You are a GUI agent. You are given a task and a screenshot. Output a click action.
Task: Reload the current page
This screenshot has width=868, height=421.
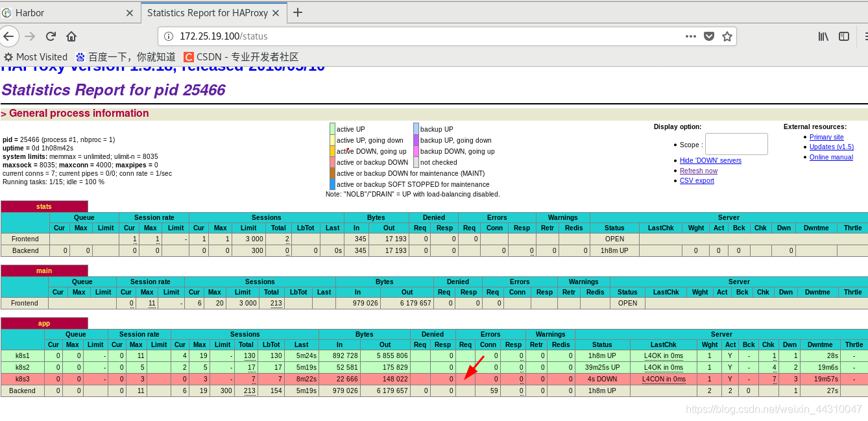tap(51, 36)
